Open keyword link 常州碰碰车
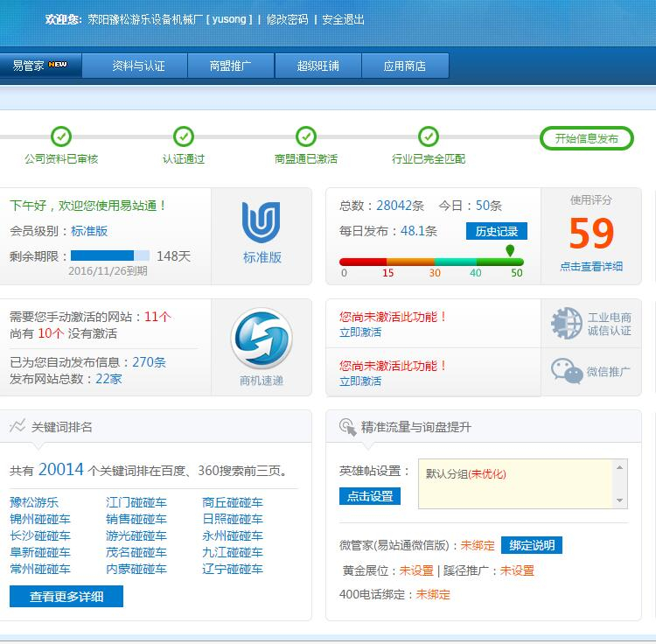This screenshot has height=644, width=656. tap(40, 569)
